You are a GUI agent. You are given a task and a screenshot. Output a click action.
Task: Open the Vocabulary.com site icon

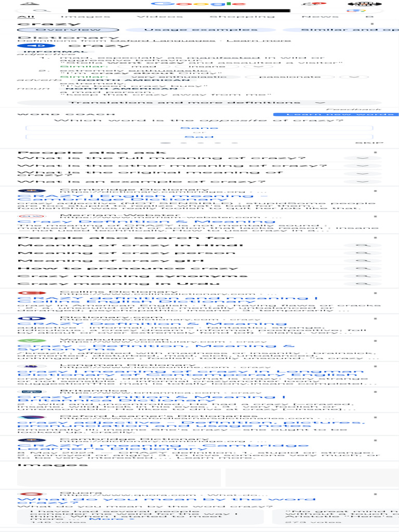tap(32, 340)
